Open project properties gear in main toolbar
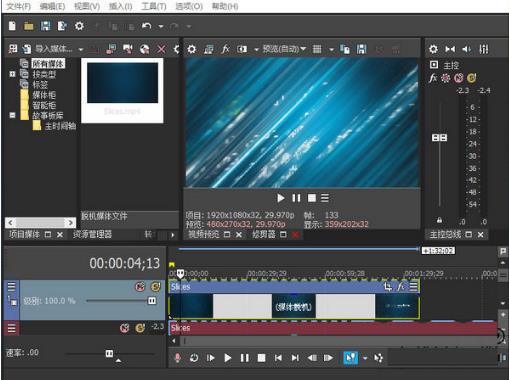Viewport: 509px width, 380px height. (x=79, y=26)
